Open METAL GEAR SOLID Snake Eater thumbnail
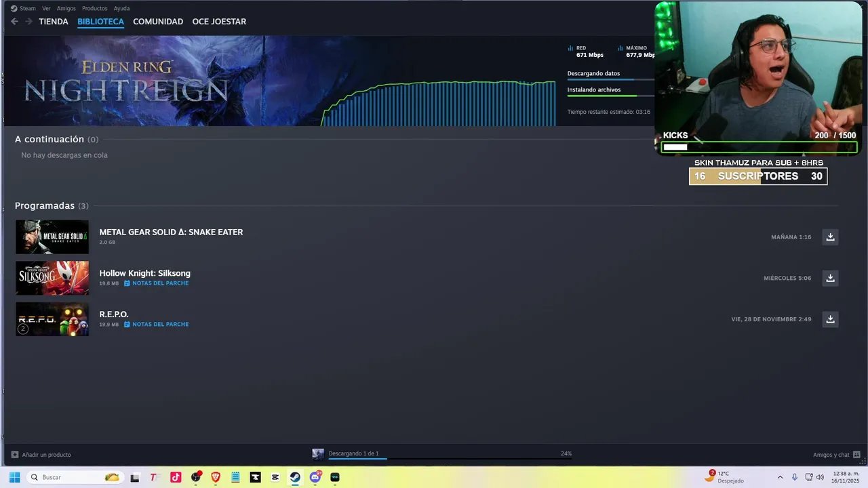Screen dimensions: 868x488 click(x=52, y=237)
